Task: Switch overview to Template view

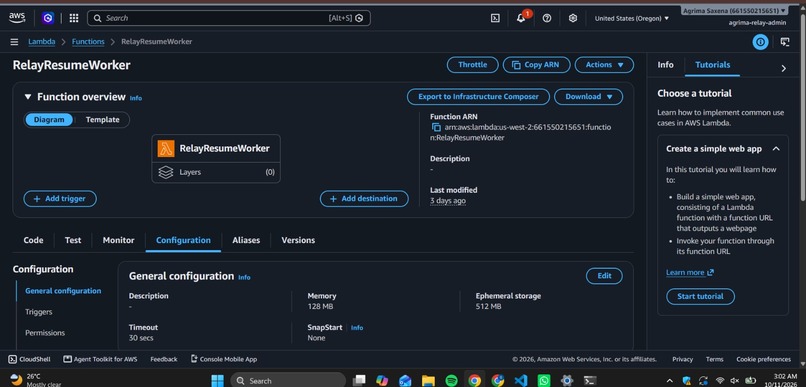Action: coord(102,120)
